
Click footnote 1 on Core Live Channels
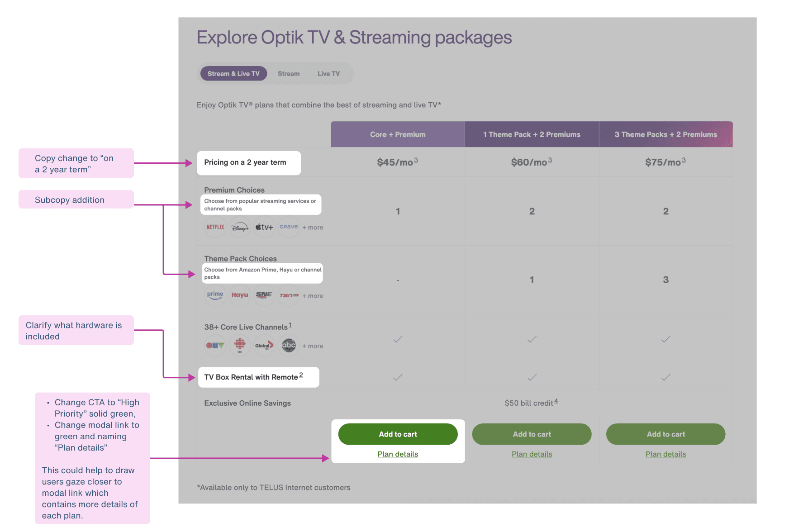(290, 325)
